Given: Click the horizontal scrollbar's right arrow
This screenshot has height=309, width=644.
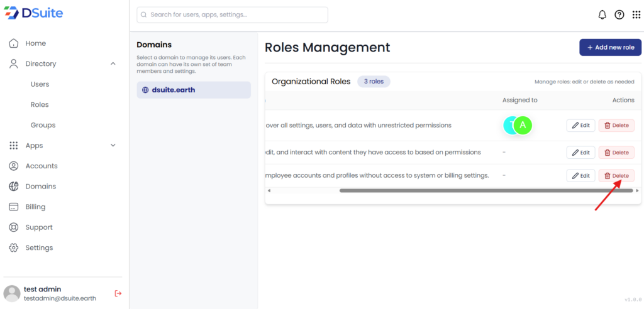Looking at the screenshot, I should (x=637, y=190).
